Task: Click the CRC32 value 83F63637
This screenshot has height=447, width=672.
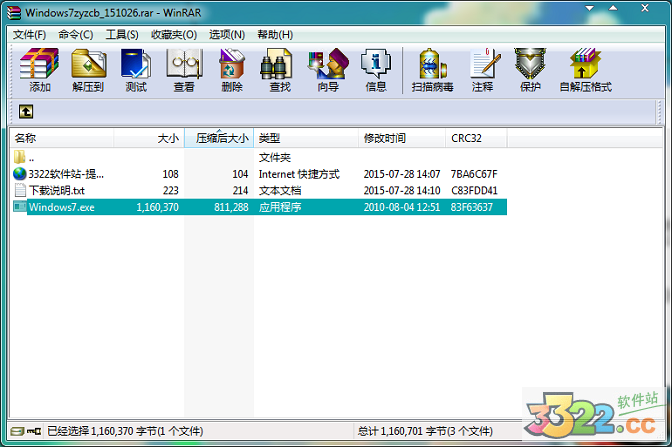Action: click(471, 207)
